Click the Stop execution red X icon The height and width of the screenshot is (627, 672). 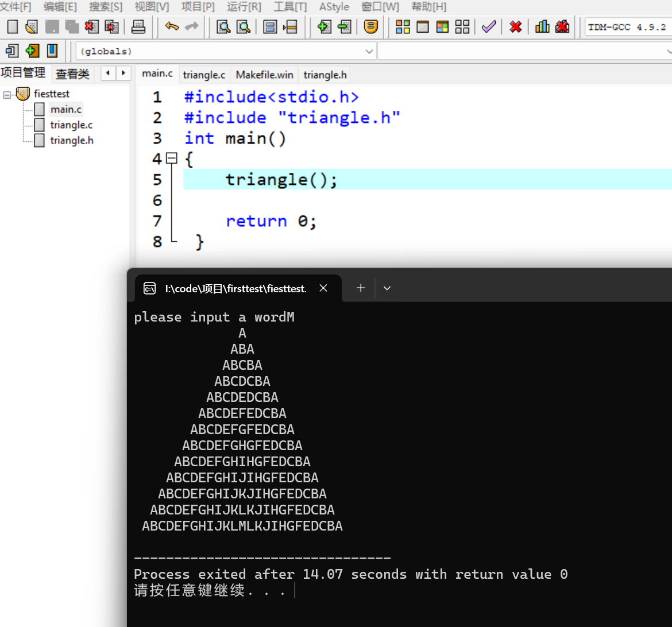(516, 27)
